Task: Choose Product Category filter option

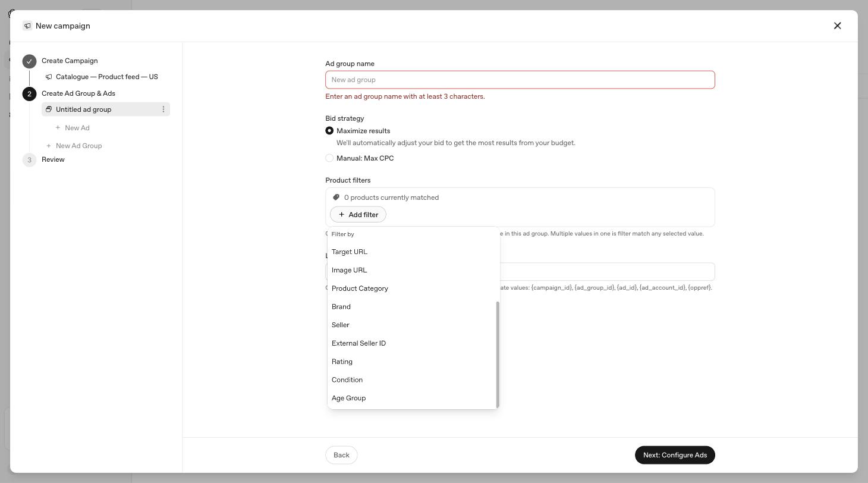Action: (x=413, y=288)
